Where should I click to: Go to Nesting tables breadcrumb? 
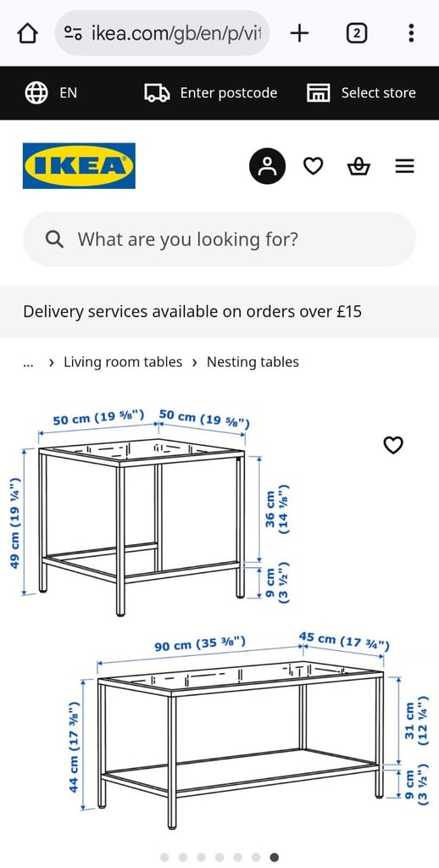click(x=253, y=362)
